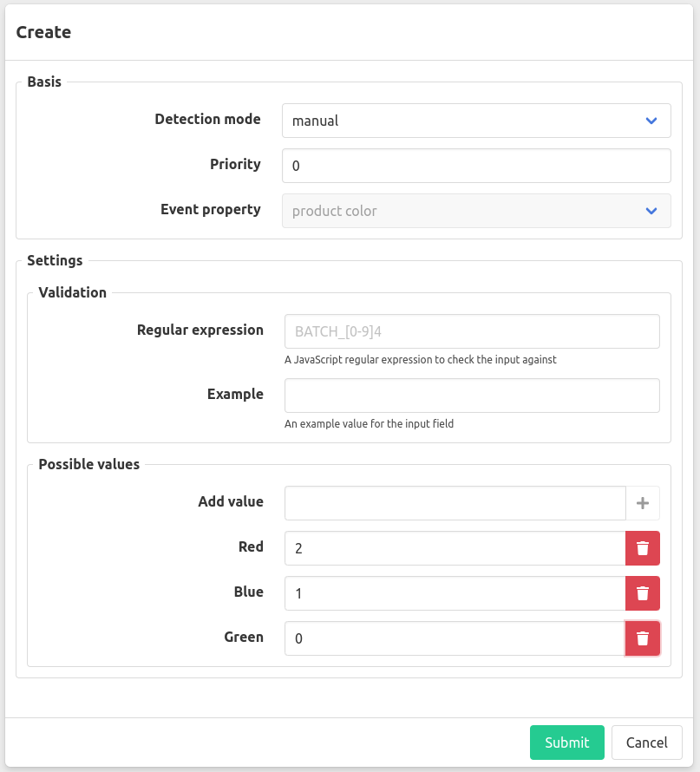700x772 pixels.
Task: Click the JavaScript regular expression help text
Action: 421,359
